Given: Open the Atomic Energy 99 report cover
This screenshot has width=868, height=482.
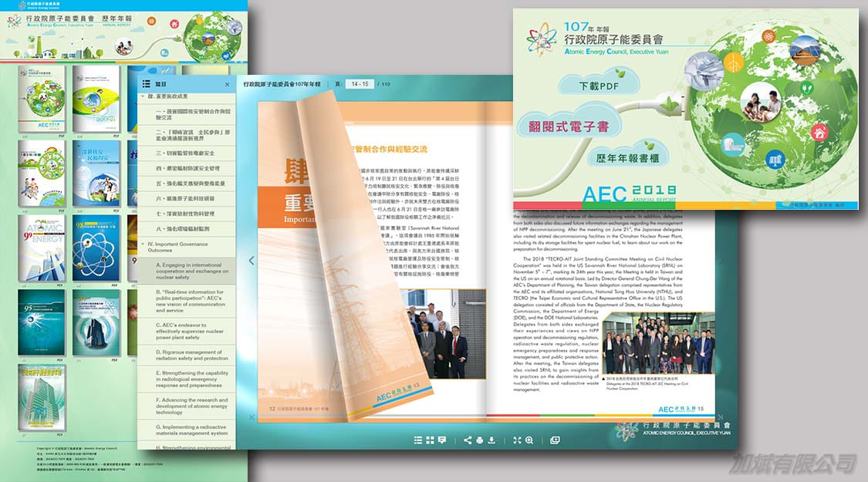Looking at the screenshot, I should [x=42, y=248].
